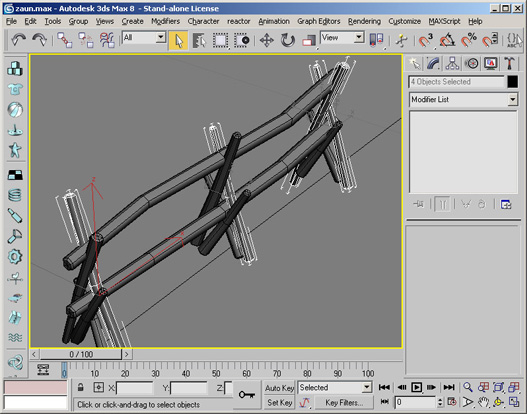527x414 pixels.
Task: Open the Modifier List dropdown
Action: [463, 99]
